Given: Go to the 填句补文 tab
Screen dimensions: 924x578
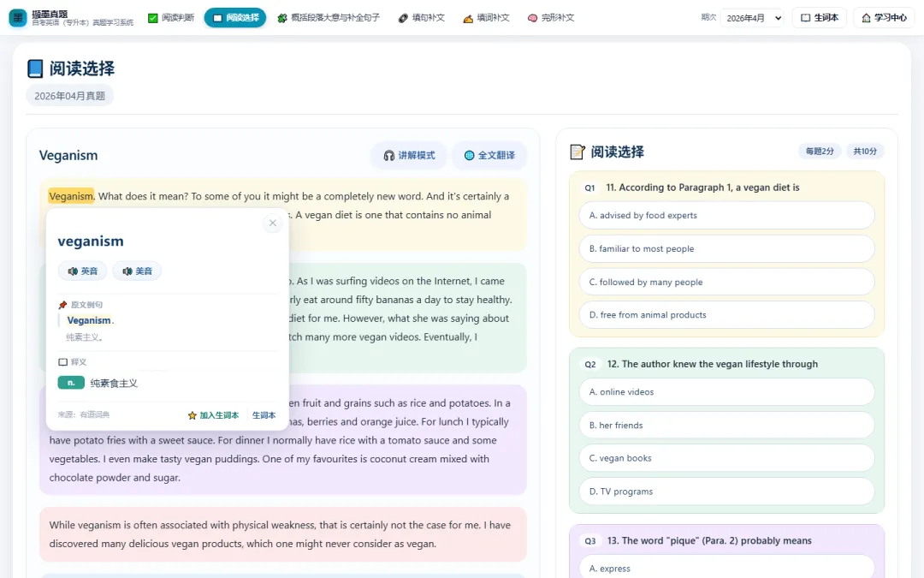Looking at the screenshot, I should coord(421,18).
